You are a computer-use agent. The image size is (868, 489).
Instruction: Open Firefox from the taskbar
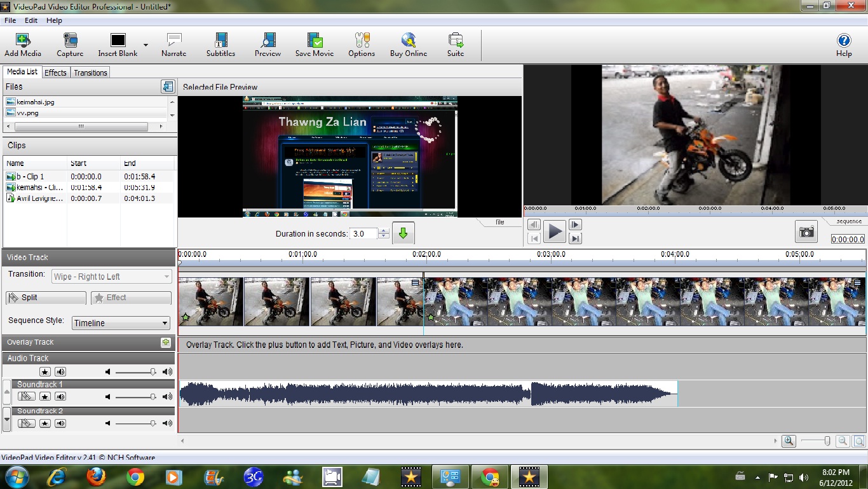tap(97, 476)
